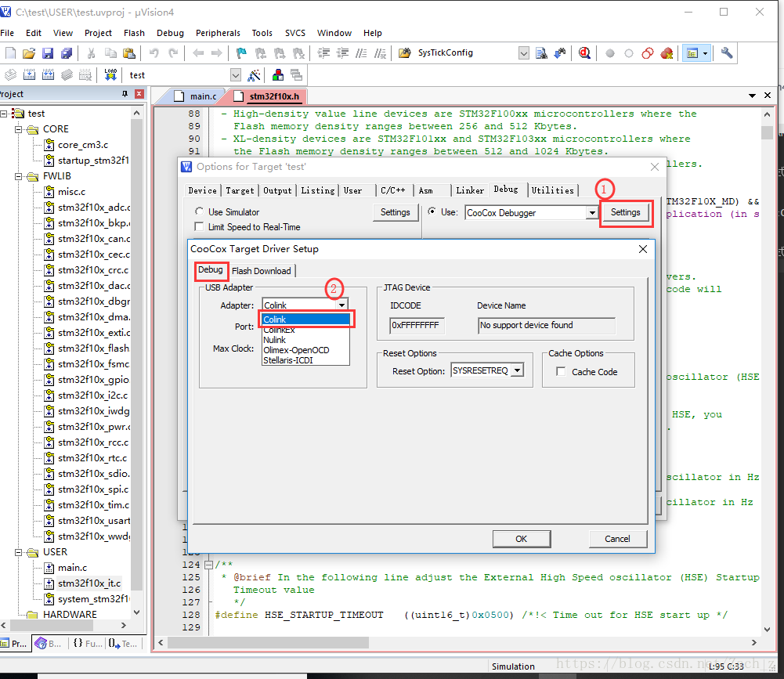This screenshot has height=679, width=784.
Task: Click the LOAD download to flash icon
Action: click(x=110, y=75)
